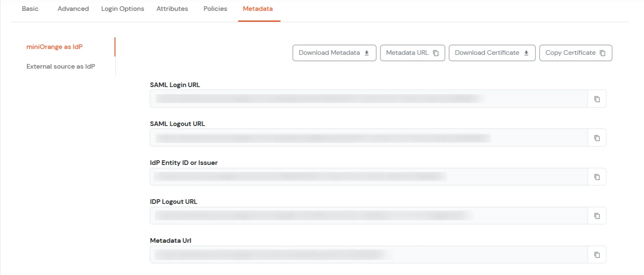
Task: Click inside the SAML Login URL field
Action: click(x=369, y=98)
